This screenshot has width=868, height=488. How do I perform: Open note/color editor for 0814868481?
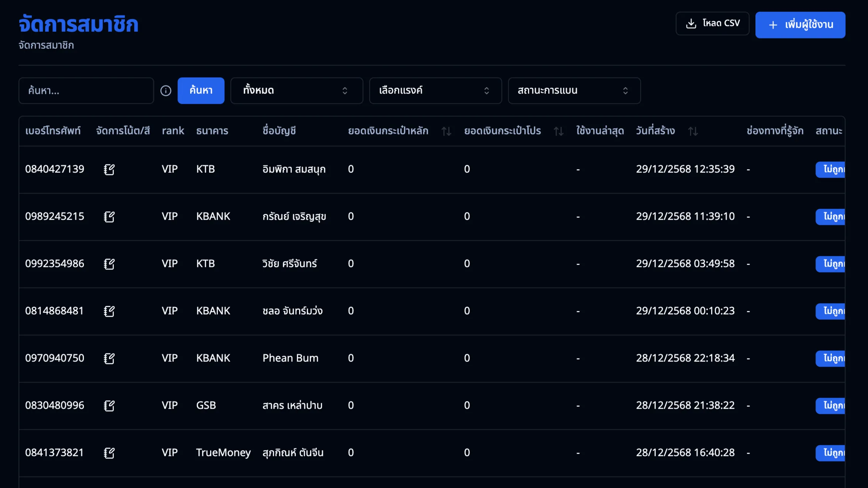[x=109, y=311]
